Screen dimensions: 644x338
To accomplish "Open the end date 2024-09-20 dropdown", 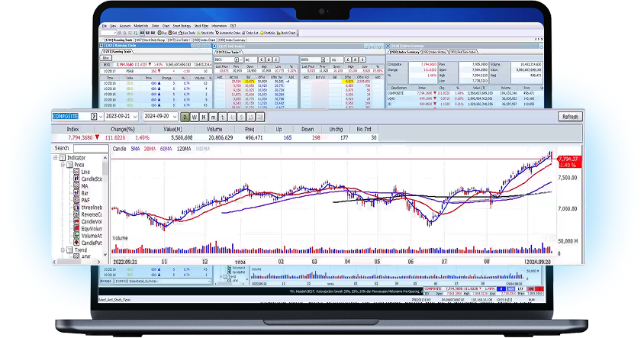I will (174, 117).
